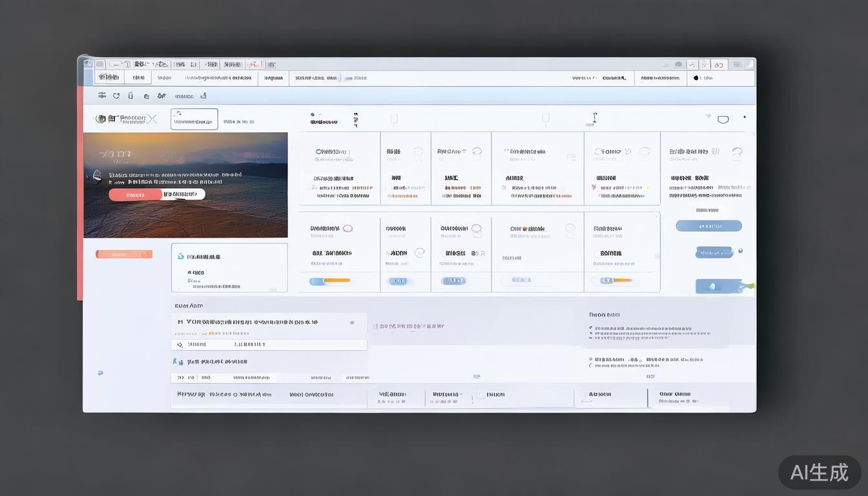Click the magnifier icon in the lower search field
Image resolution: width=868 pixels, height=496 pixels.
click(180, 345)
